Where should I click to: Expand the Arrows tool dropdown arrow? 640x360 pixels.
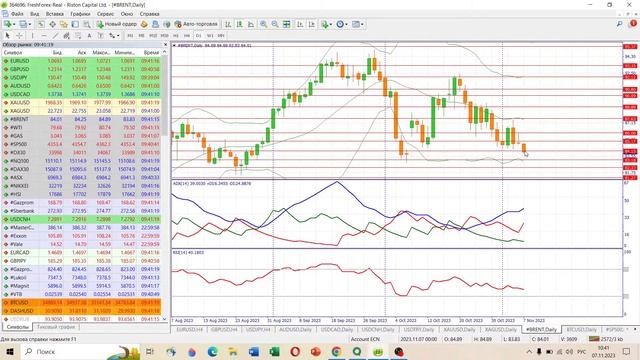point(118,36)
